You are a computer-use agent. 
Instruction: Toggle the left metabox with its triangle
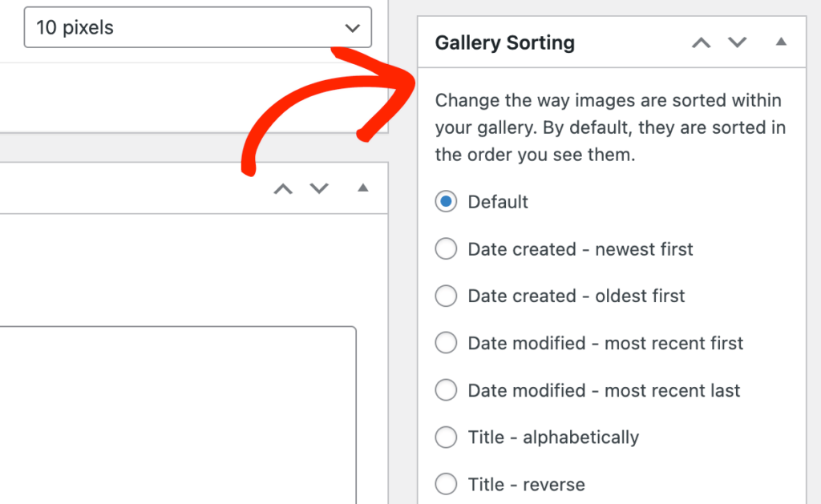pos(362,188)
